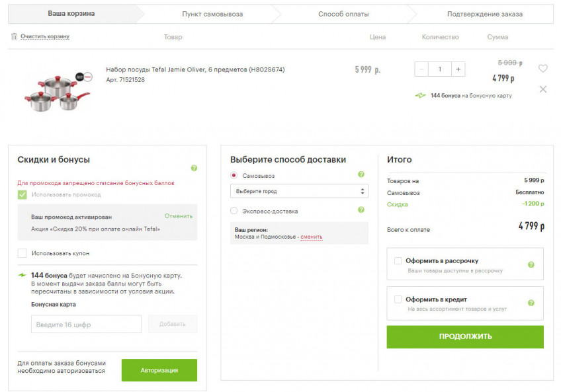Decrease quantity with minus button
This screenshot has height=392, width=561.
point(422,69)
